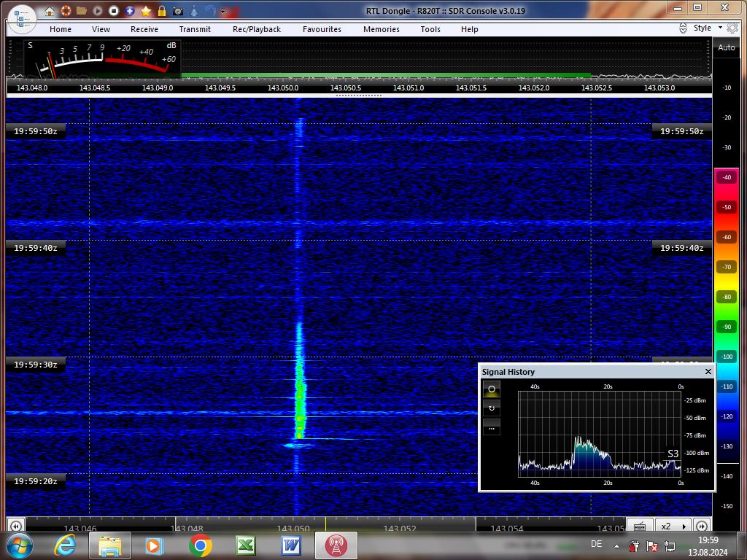Open the Favourites ribbon tab
The height and width of the screenshot is (560, 747).
(322, 29)
